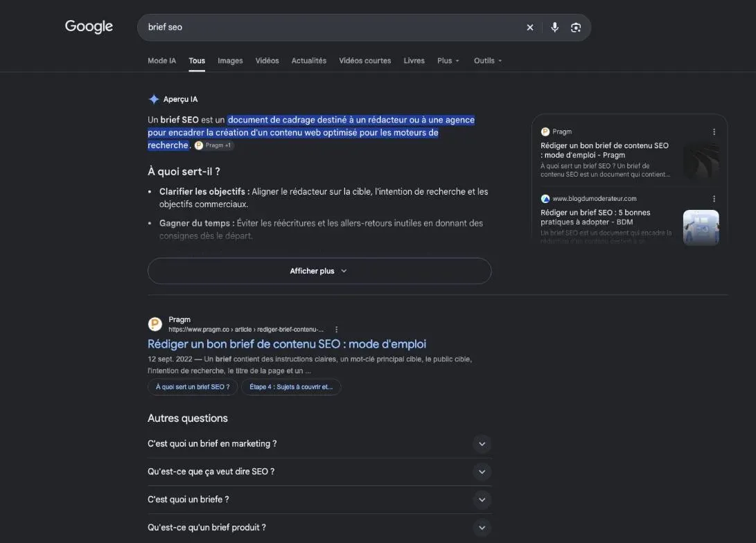
Task: Click the Pragm site name above the result
Action: 179,319
